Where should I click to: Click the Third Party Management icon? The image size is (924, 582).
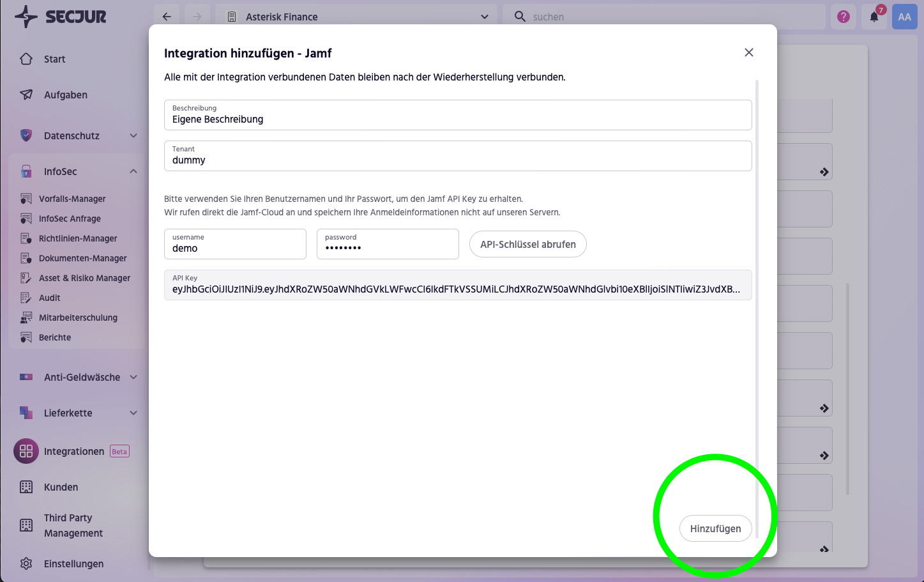tap(26, 525)
